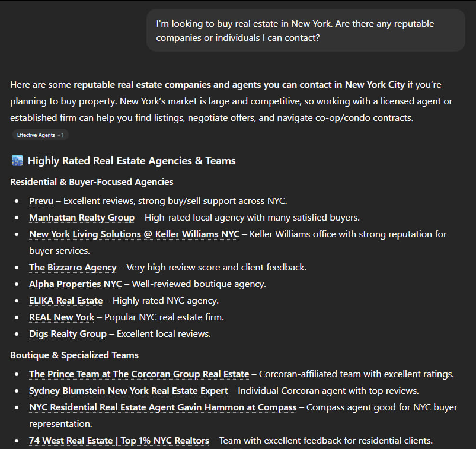Image resolution: width=476 pixels, height=449 pixels.
Task: Click the +1 count on the source chip
Action: coord(60,135)
